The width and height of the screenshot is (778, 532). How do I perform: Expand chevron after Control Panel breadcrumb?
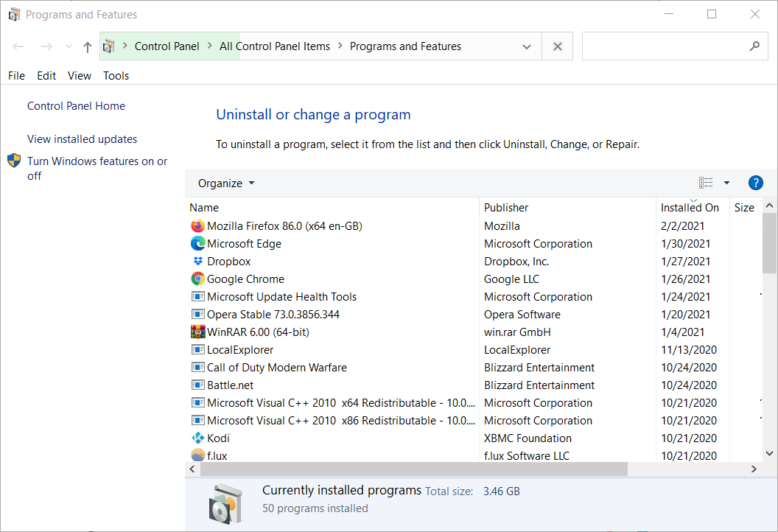(x=209, y=46)
